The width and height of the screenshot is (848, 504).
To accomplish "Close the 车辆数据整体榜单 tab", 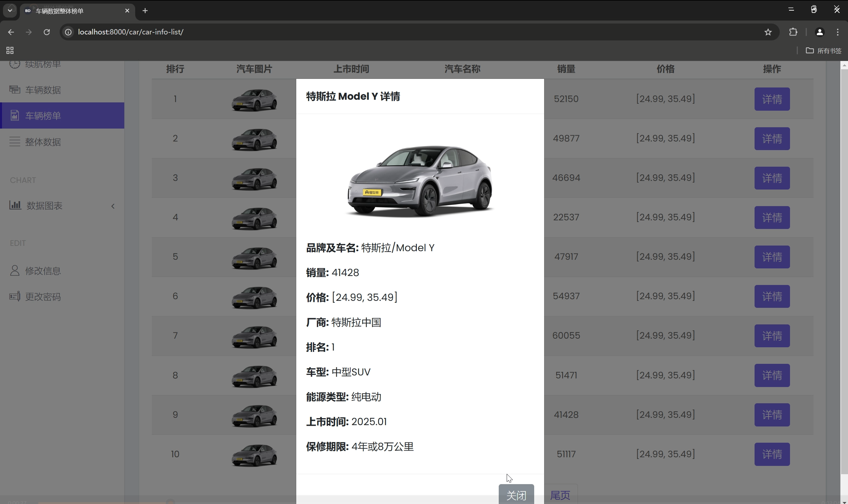I will pos(127,11).
